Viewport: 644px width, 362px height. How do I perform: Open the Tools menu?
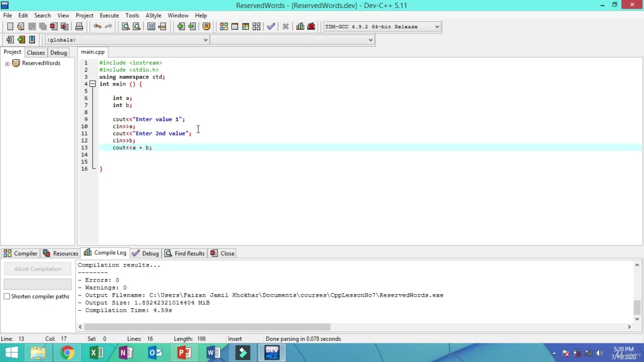[132, 16]
